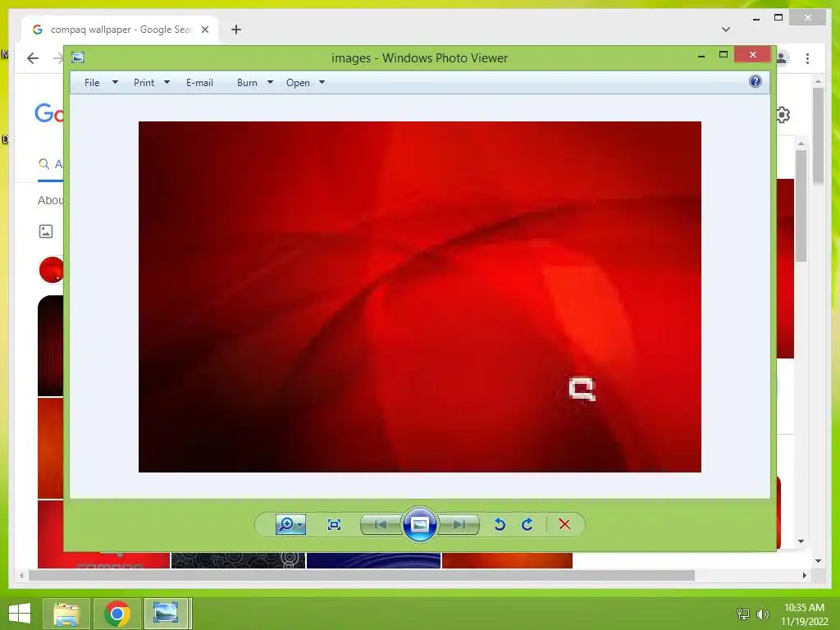The width and height of the screenshot is (840, 630).
Task: Open Photo Viewer help icon
Action: (756, 81)
